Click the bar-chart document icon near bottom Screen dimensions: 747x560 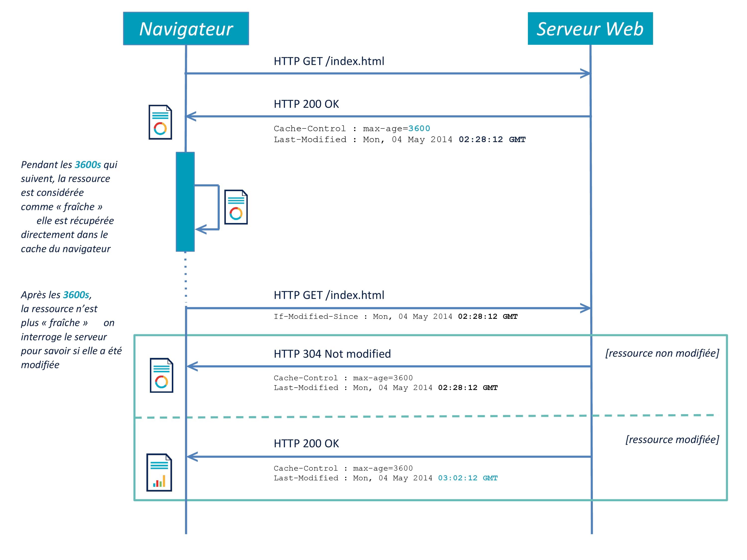point(159,472)
